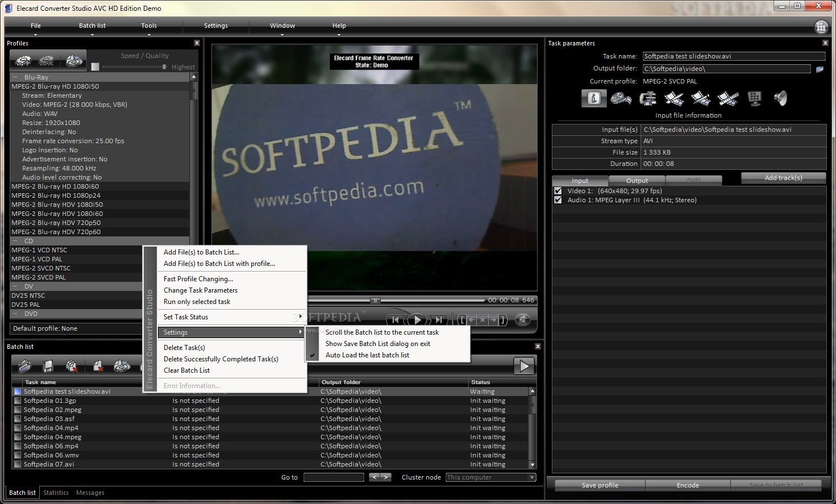Click the Save profile button
The width and height of the screenshot is (836, 504).
(600, 485)
